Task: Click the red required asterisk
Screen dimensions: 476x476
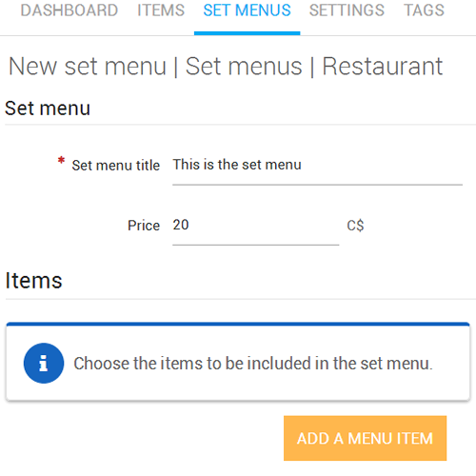Action: tap(61, 161)
